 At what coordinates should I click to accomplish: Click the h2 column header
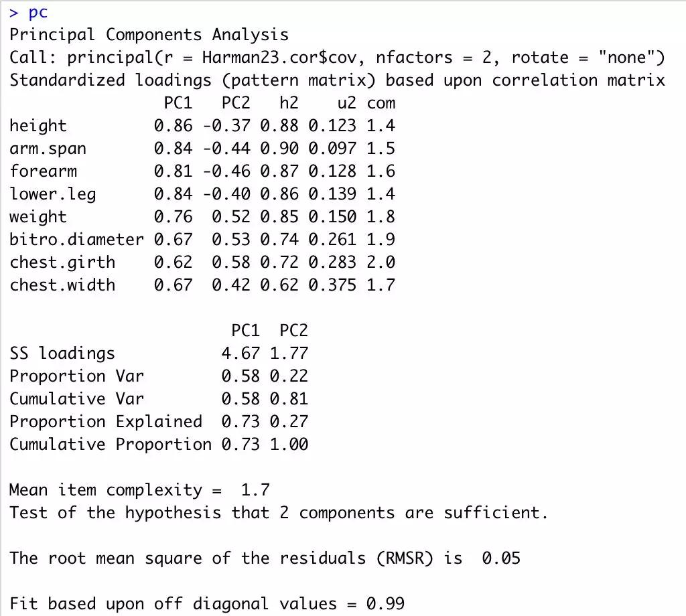(289, 102)
